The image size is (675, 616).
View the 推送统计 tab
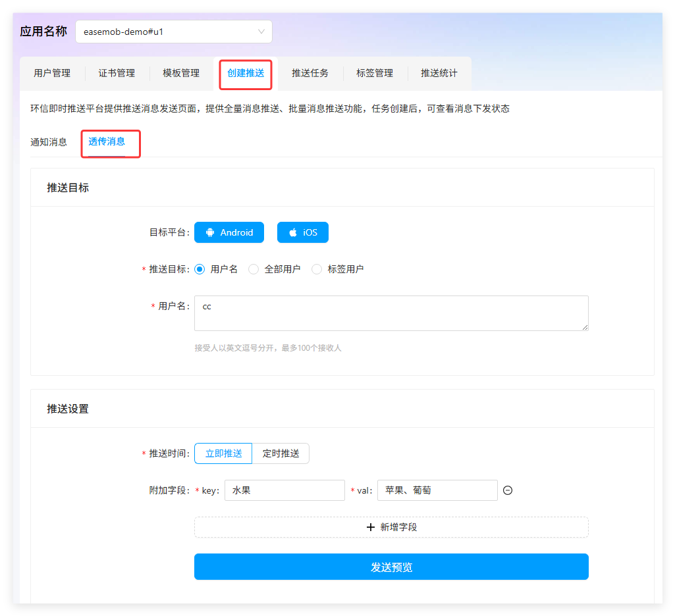coord(439,73)
